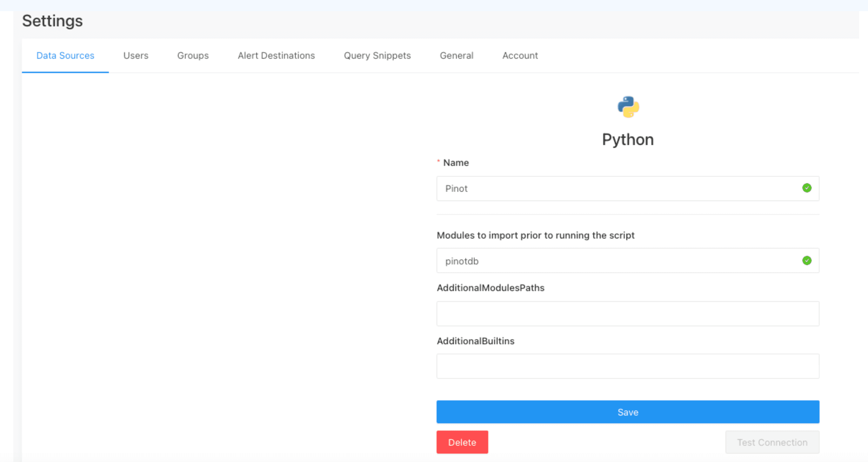The width and height of the screenshot is (868, 462).
Task: Focus the Name input containing Pinot
Action: coord(628,188)
